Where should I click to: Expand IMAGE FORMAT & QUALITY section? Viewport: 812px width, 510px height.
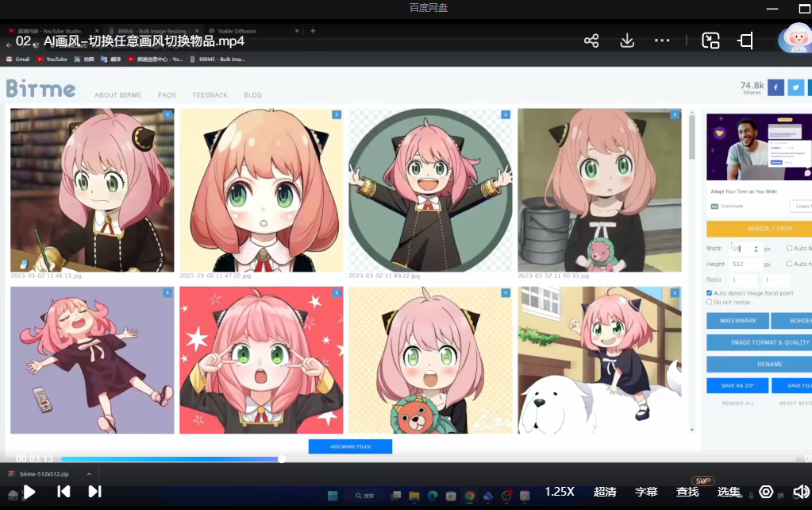760,342
